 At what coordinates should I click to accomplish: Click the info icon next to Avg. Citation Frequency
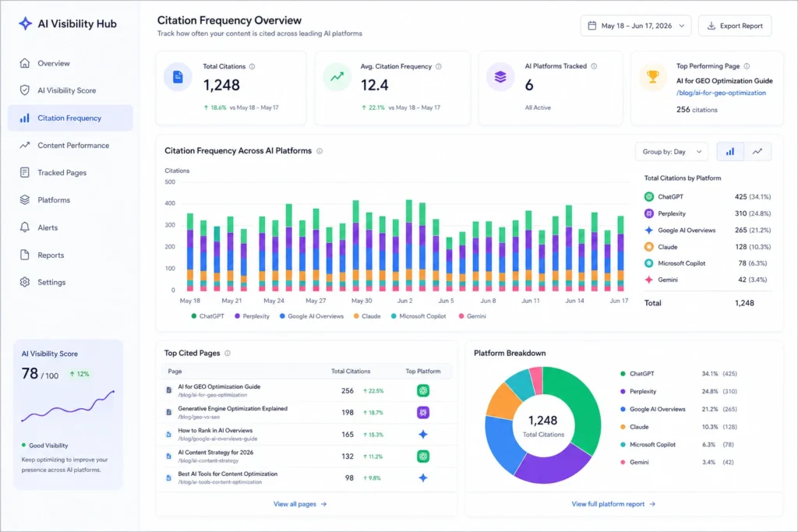click(x=439, y=67)
